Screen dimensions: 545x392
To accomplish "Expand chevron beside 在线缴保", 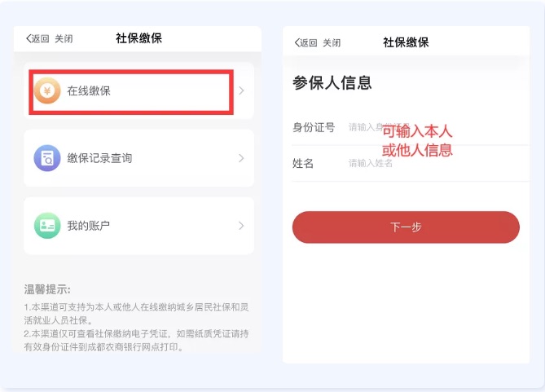I will (242, 90).
